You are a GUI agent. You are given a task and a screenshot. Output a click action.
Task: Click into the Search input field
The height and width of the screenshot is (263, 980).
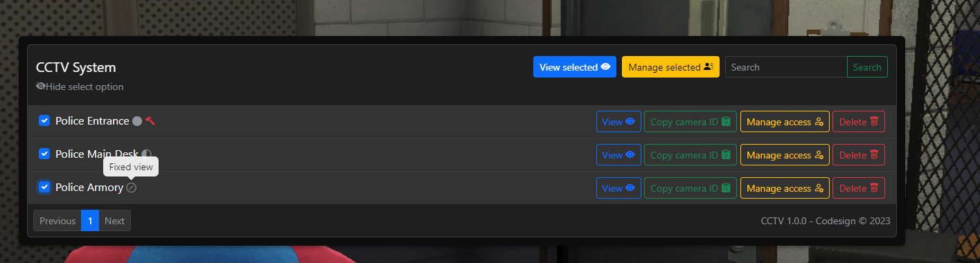[786, 67]
